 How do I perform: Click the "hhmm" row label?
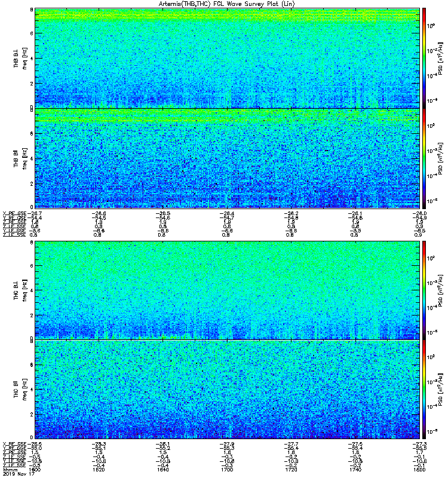click(x=9, y=470)
